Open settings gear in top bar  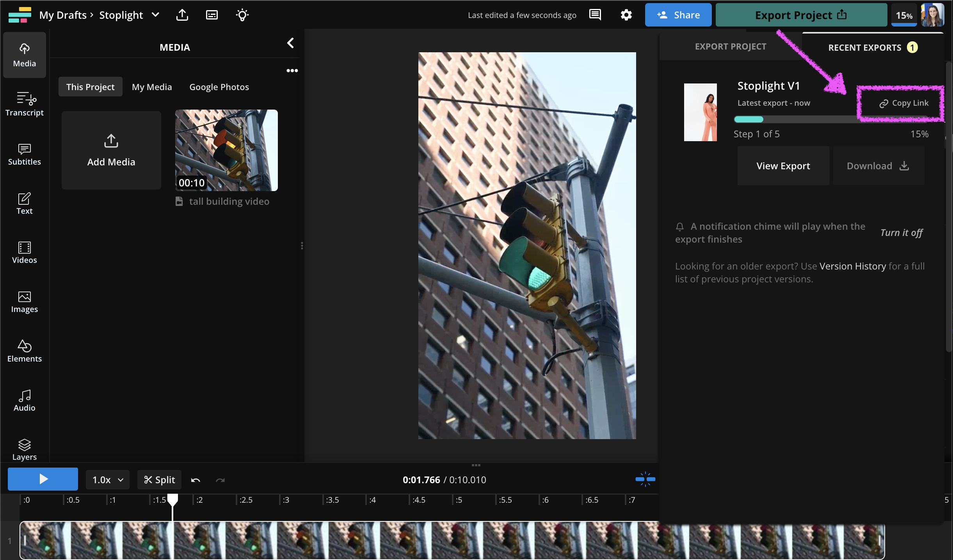(626, 15)
